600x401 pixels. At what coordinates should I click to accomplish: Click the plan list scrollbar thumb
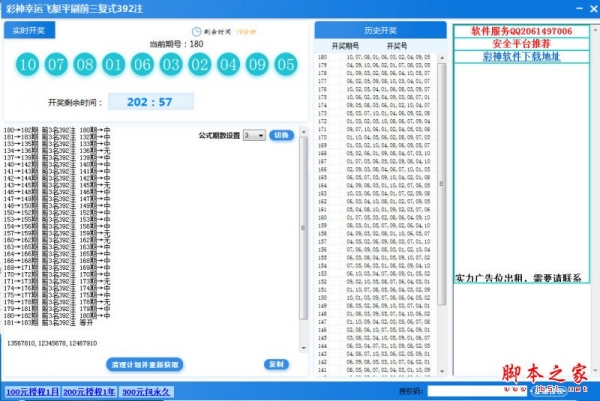303,228
